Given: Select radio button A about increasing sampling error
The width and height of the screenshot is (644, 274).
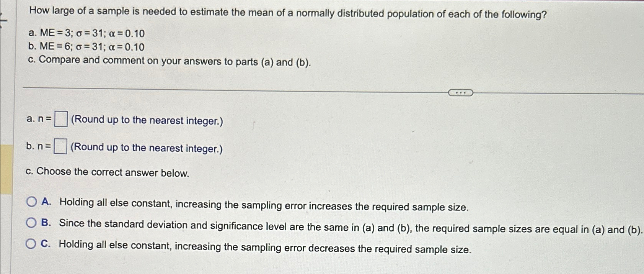Looking at the screenshot, I should 32,202.
